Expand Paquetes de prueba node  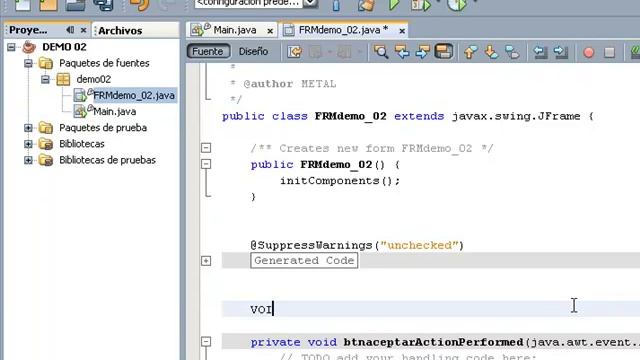coord(28,128)
